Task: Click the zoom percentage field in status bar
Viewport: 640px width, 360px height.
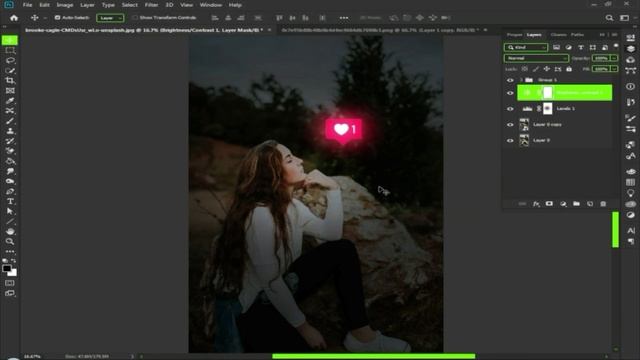Action: pos(32,356)
